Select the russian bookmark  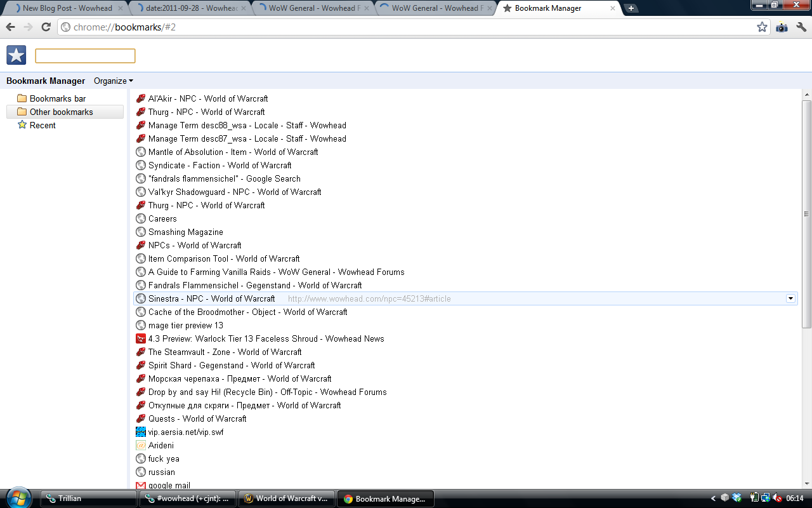click(x=466, y=472)
